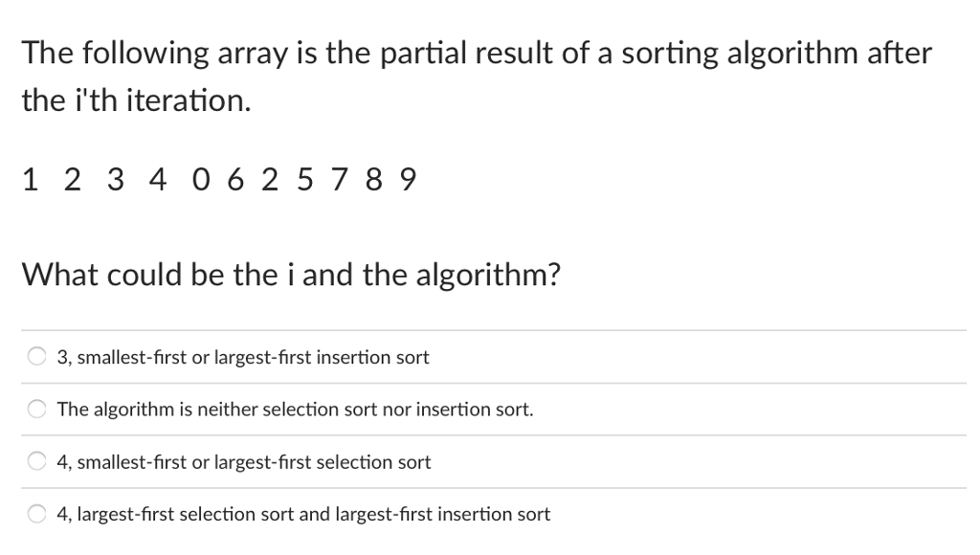
Task: Click the digit 3 in the array
Action: coord(116,180)
